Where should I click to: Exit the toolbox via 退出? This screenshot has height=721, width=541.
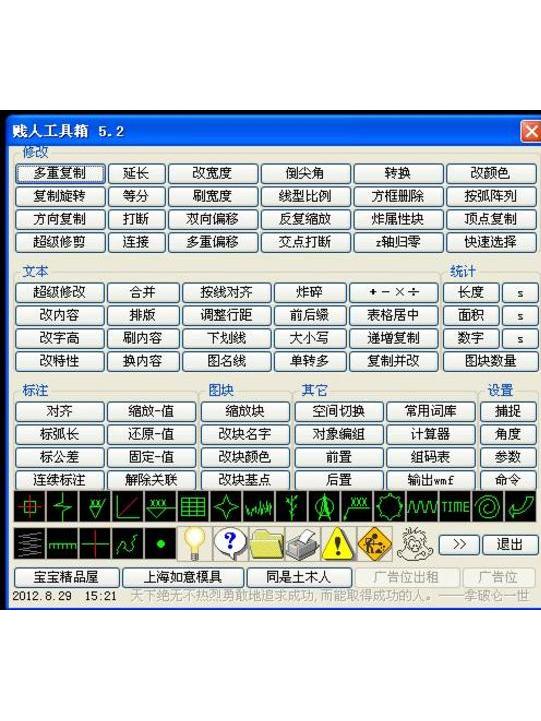click(510, 544)
